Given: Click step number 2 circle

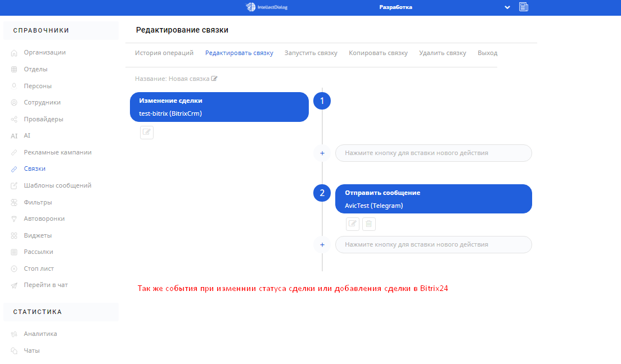Looking at the screenshot, I should pyautogui.click(x=322, y=193).
